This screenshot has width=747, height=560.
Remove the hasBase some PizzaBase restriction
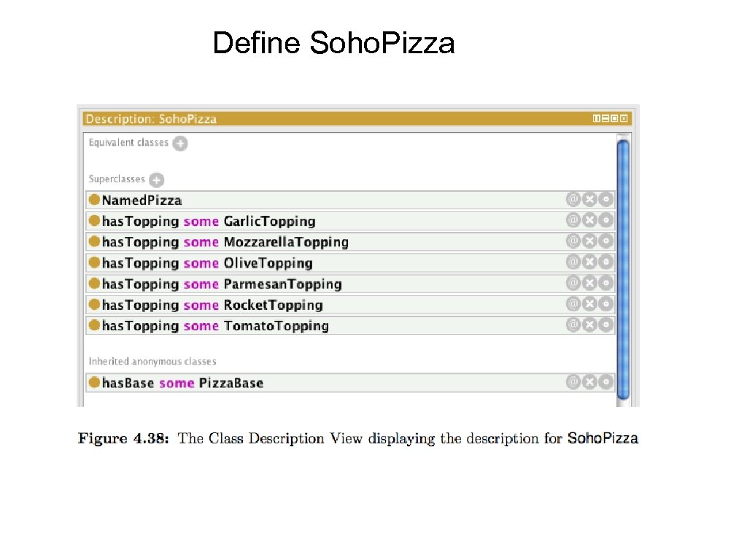click(x=589, y=381)
